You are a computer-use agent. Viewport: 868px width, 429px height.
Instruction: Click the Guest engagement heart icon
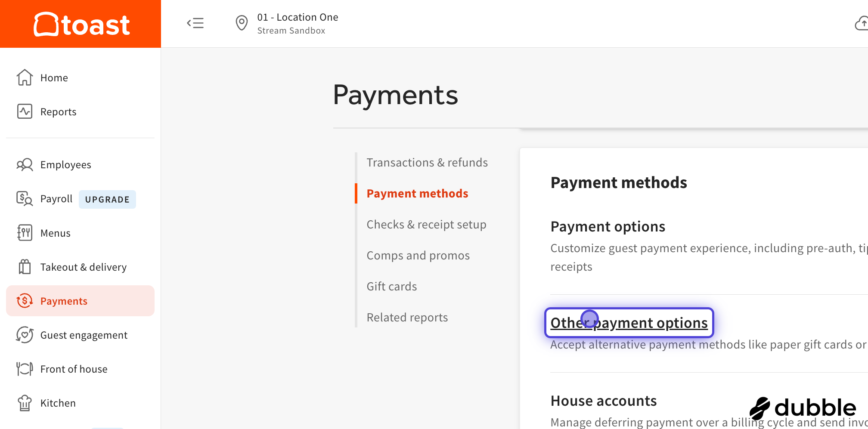tap(25, 335)
